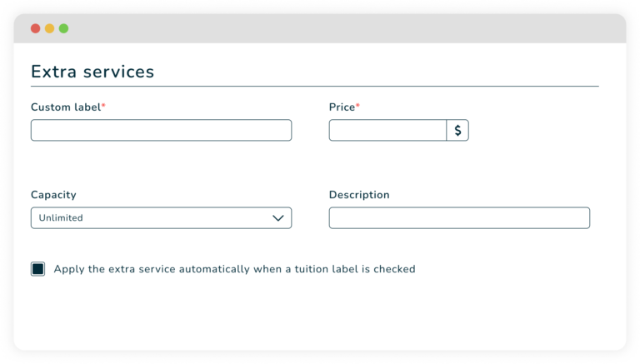
Task: Click the 'Apply the extra service automatically' label text
Action: (234, 269)
